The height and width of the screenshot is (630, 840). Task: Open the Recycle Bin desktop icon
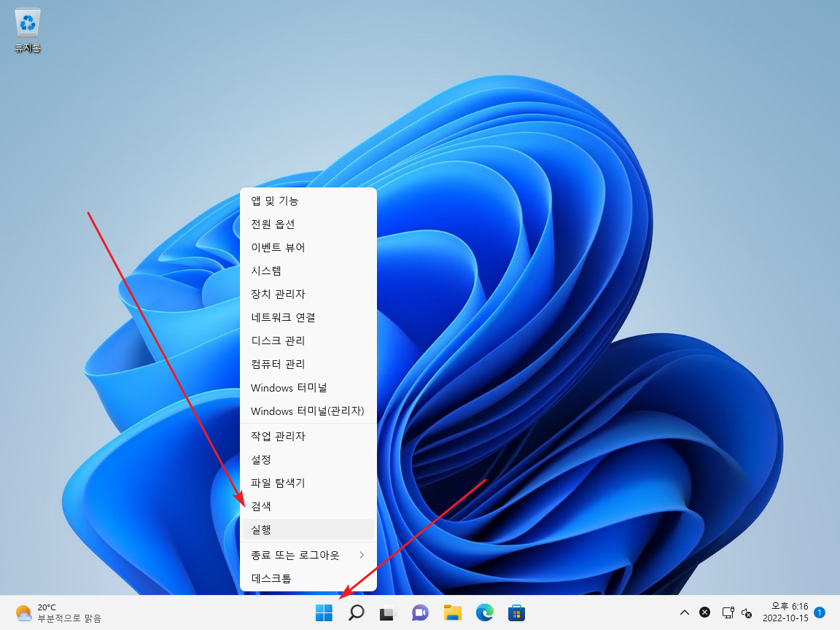[x=27, y=31]
